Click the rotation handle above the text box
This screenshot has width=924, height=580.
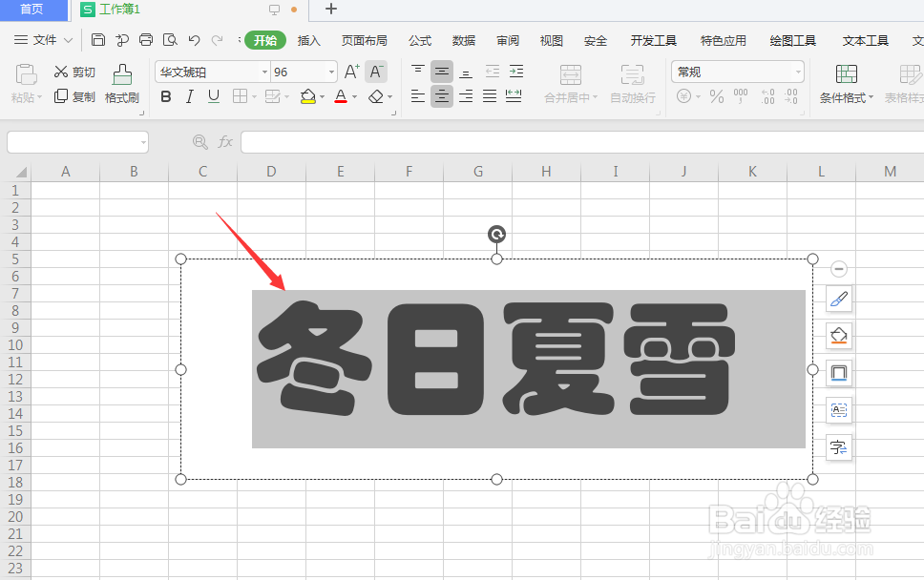point(496,235)
